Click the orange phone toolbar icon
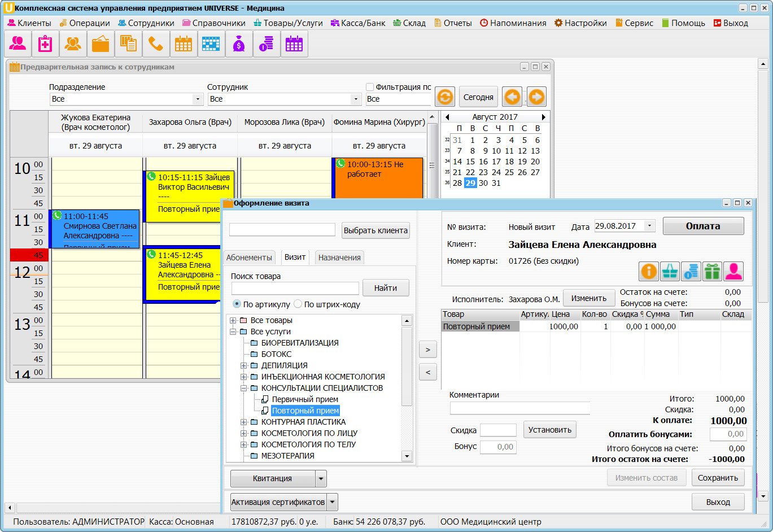This screenshot has width=773, height=532. tap(156, 43)
